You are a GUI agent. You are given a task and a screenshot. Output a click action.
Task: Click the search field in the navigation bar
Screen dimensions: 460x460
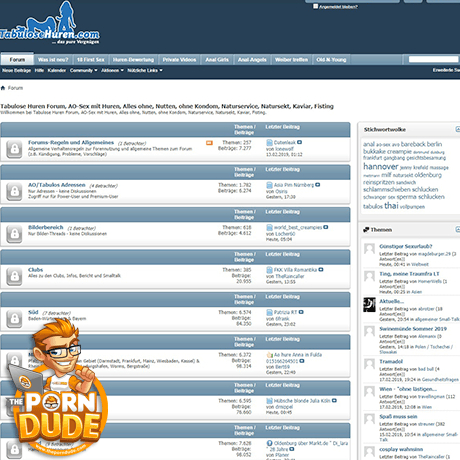point(433,59)
